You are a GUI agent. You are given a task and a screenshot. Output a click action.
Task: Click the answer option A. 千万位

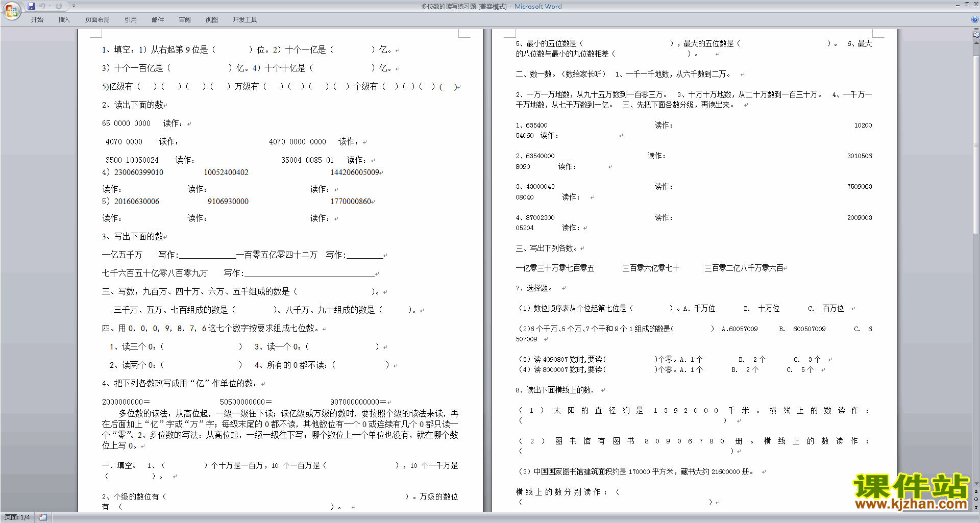click(x=699, y=309)
